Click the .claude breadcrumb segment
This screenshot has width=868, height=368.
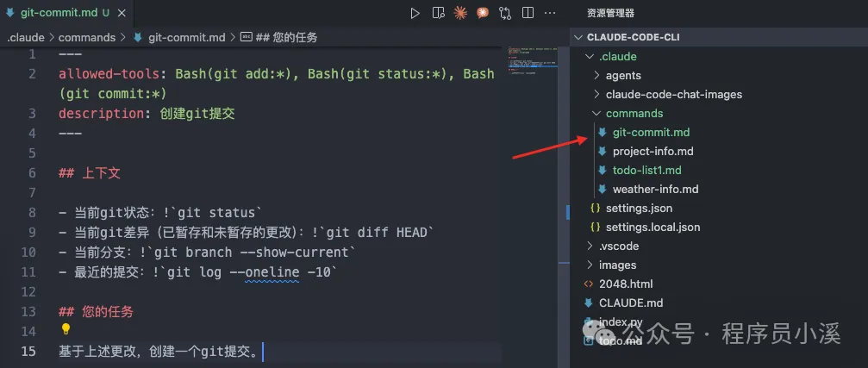click(26, 38)
